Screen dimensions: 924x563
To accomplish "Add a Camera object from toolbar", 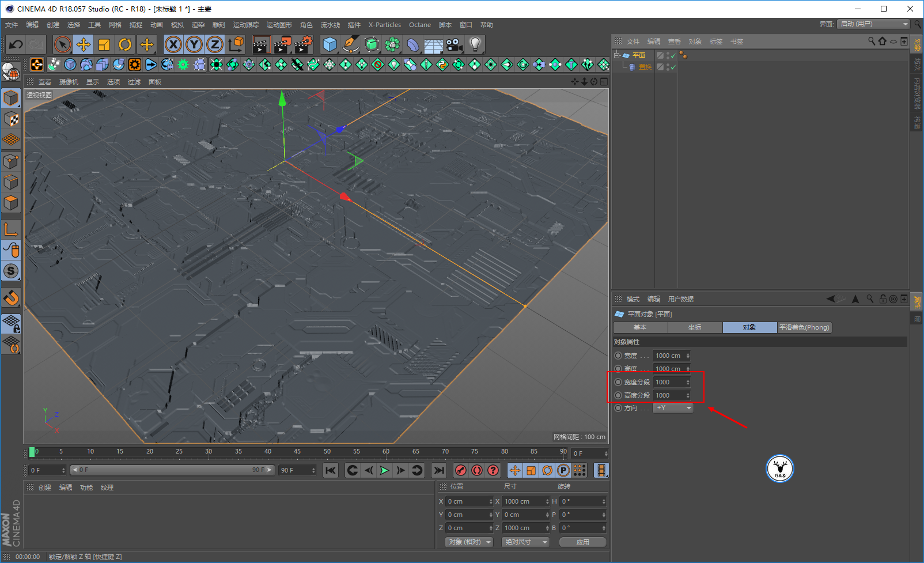I will pos(454,44).
